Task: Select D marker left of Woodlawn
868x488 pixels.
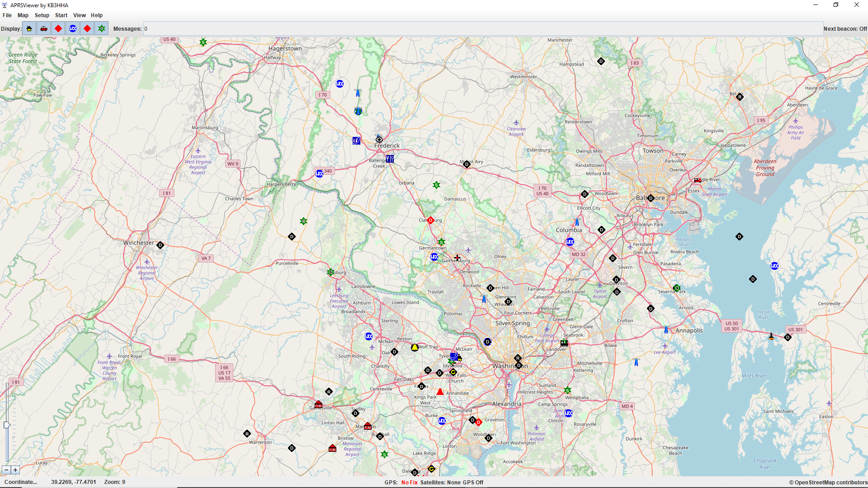Action: 585,194
